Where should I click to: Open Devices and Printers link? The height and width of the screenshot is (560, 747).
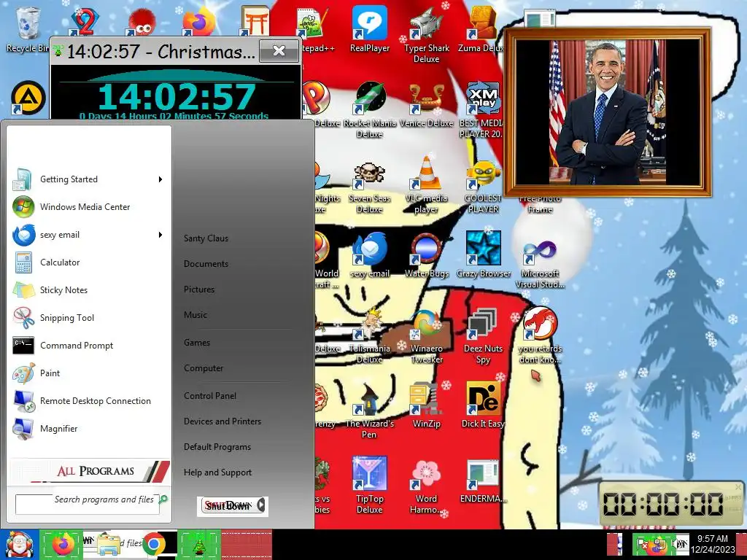(222, 421)
